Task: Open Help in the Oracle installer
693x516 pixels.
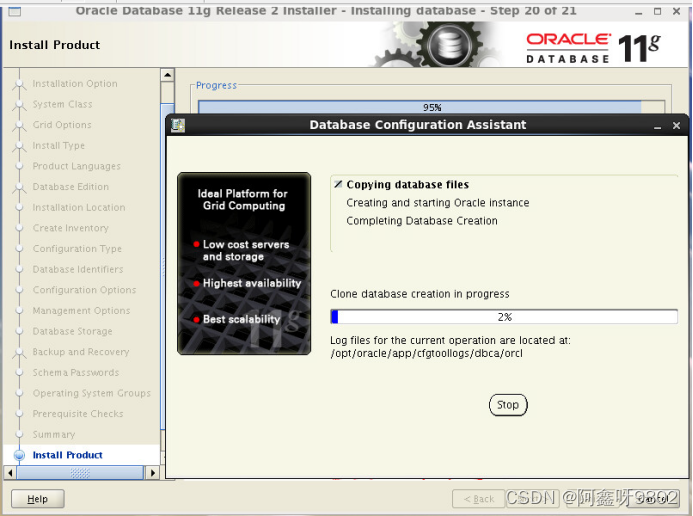Action: click(x=38, y=499)
